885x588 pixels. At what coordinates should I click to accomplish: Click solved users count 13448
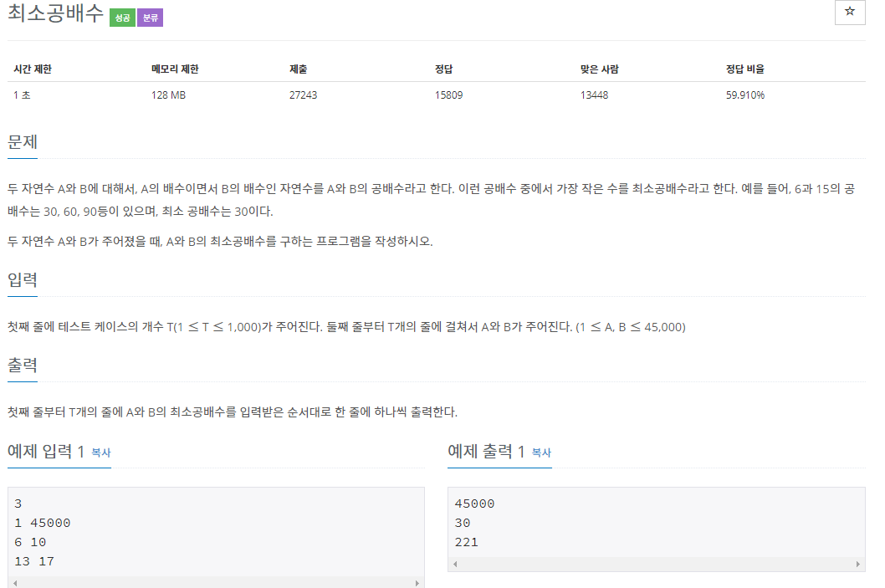(x=595, y=95)
